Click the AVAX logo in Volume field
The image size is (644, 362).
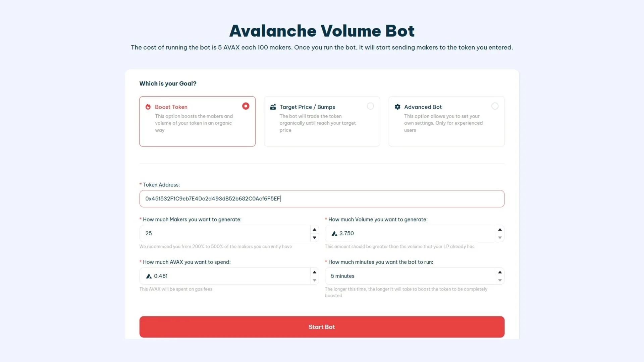coord(334,234)
